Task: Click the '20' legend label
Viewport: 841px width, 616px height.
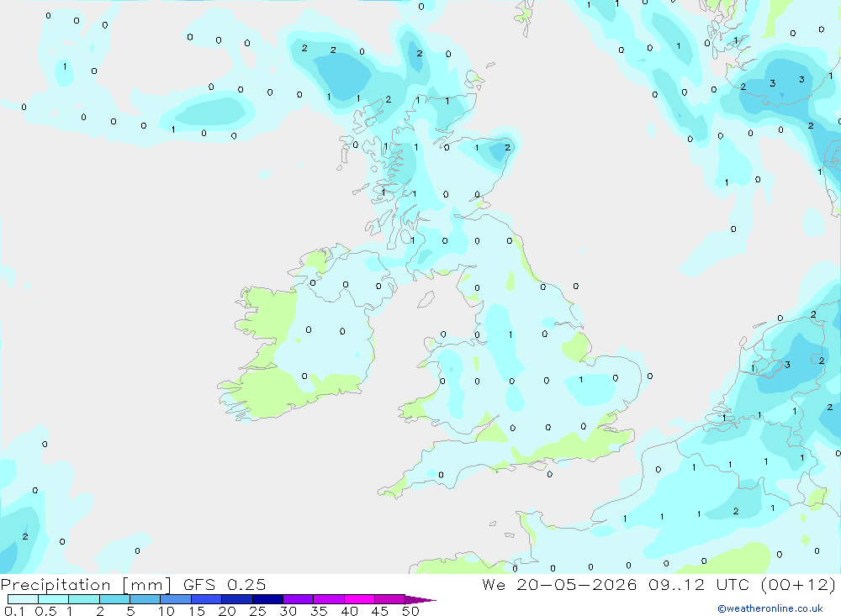Action: pyautogui.click(x=227, y=611)
